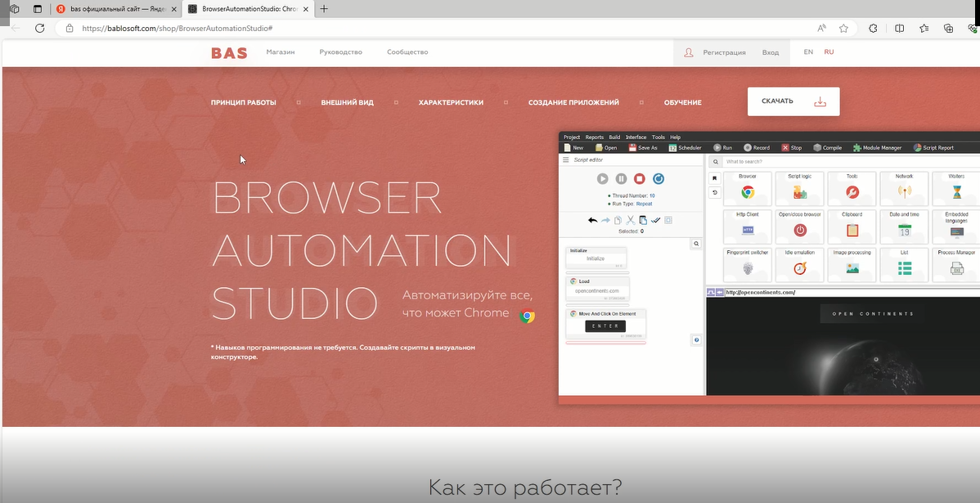Click Project menu in BAS screenshot
Viewport: 980px width, 503px height.
coord(571,137)
